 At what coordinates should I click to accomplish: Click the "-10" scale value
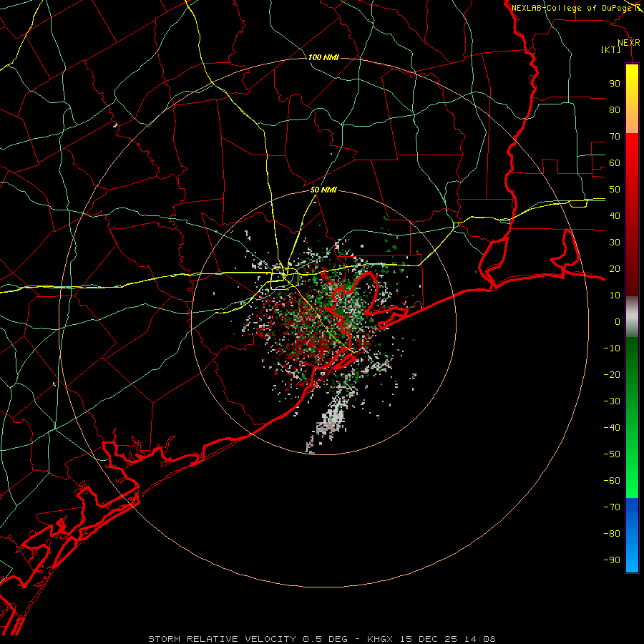(x=612, y=348)
